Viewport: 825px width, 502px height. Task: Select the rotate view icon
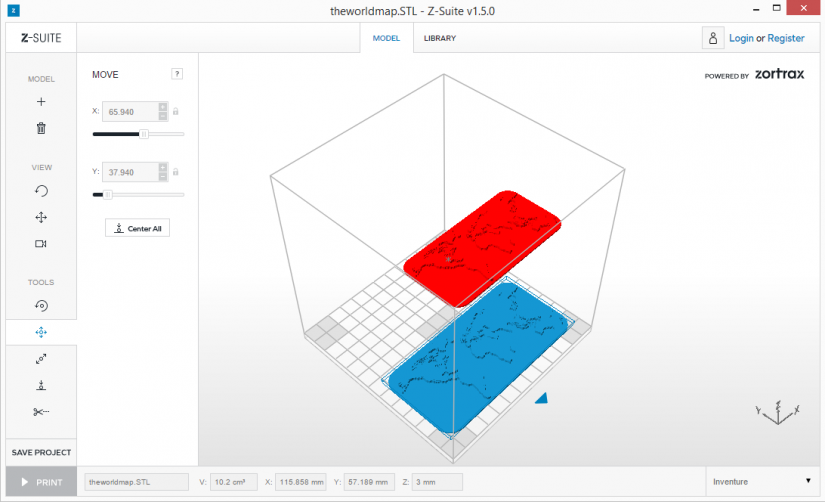click(x=41, y=190)
